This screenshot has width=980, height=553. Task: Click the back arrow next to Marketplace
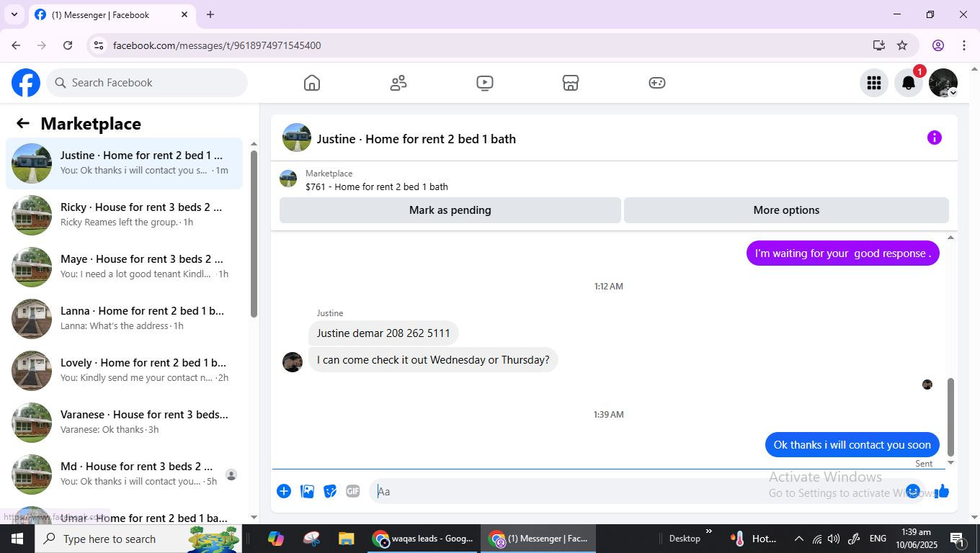pyautogui.click(x=23, y=123)
